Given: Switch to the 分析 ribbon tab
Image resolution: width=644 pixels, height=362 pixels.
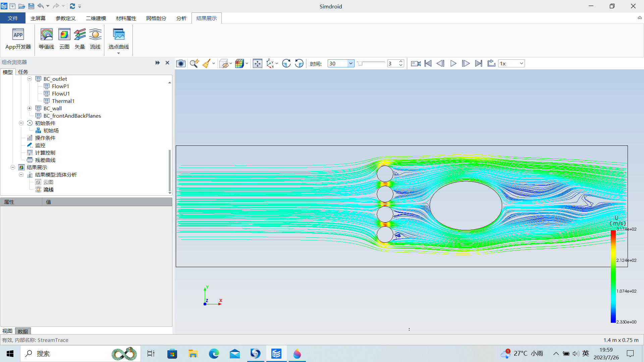Looking at the screenshot, I should tap(181, 18).
